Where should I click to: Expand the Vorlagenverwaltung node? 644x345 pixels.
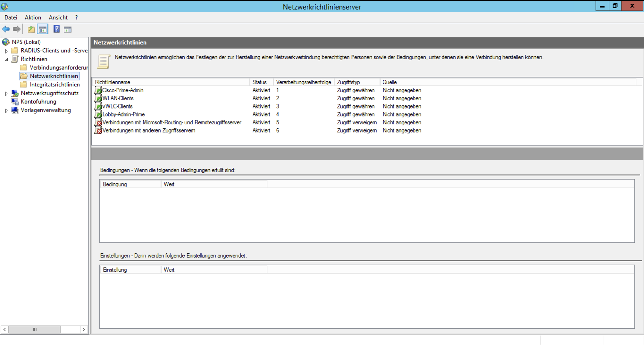tap(7, 111)
